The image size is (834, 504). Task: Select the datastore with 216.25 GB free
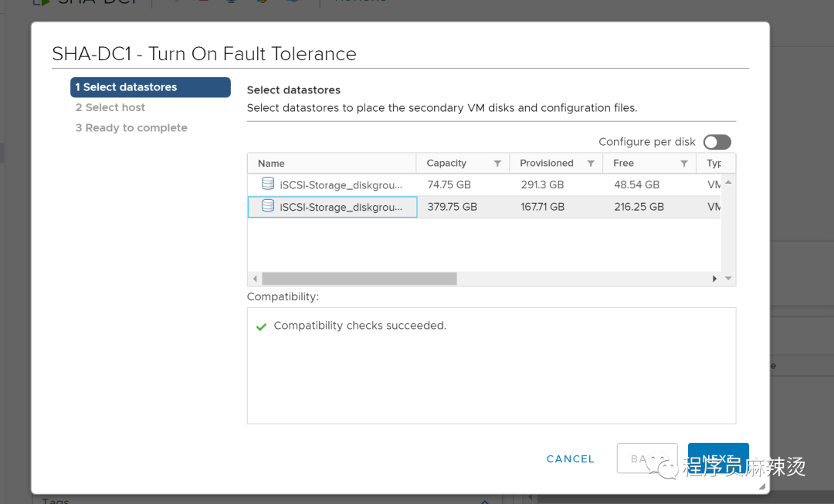(639, 207)
